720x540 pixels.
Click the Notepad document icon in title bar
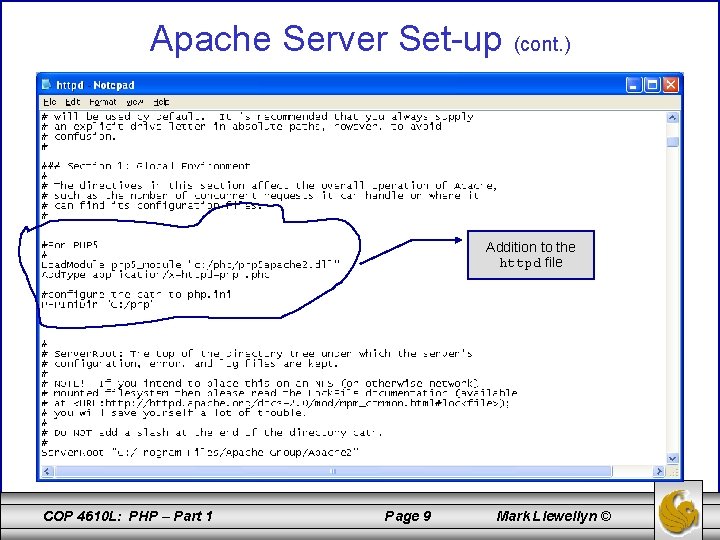(x=46, y=84)
